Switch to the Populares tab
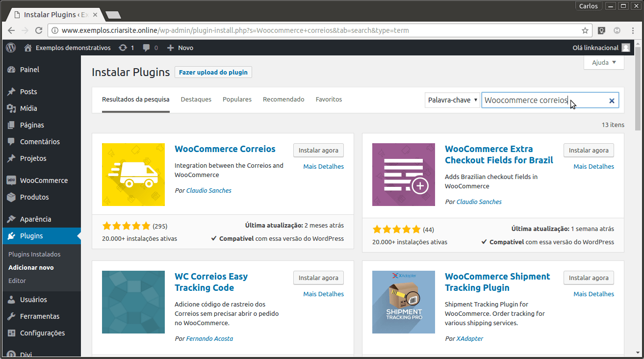This screenshot has width=644, height=359. click(237, 99)
